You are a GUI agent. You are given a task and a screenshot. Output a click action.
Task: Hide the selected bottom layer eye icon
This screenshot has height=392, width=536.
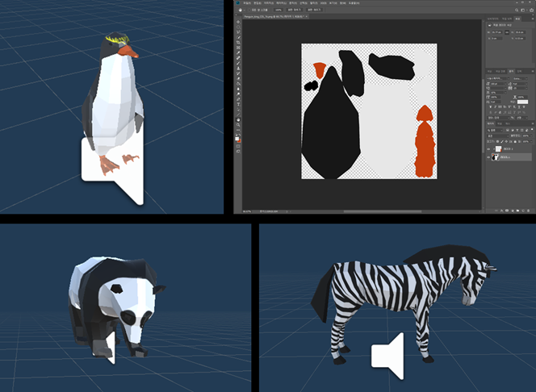[x=488, y=157]
